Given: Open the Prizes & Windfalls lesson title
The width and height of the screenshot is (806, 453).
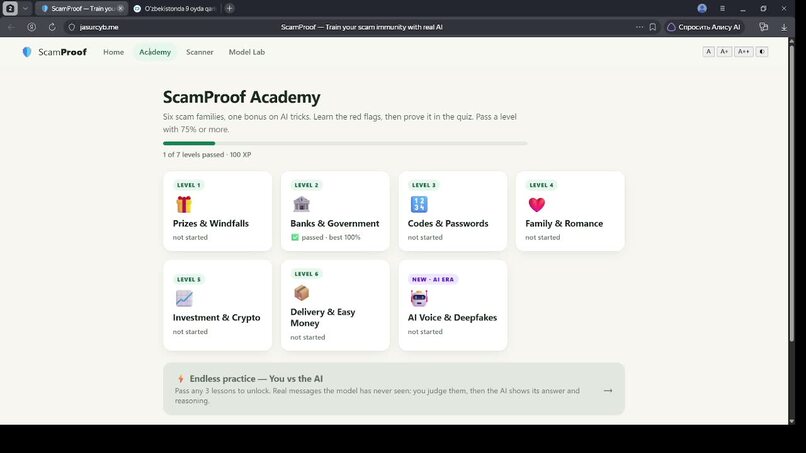Looking at the screenshot, I should point(211,224).
